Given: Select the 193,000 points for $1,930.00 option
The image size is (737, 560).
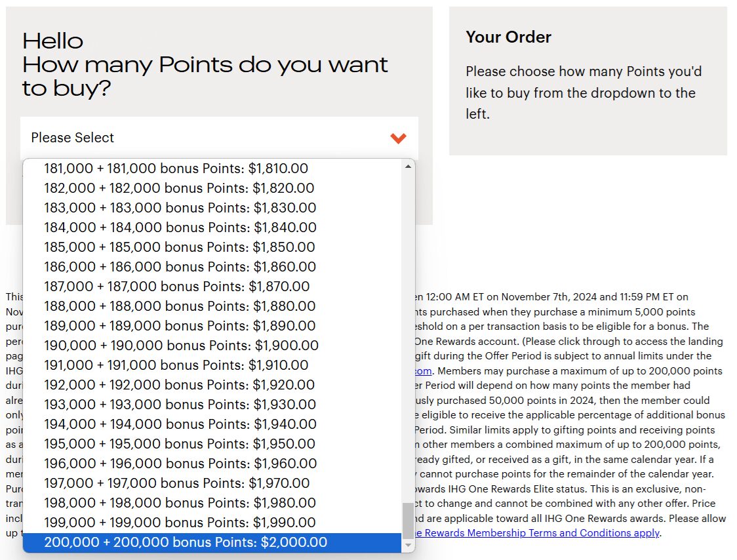Looking at the screenshot, I should 212,405.
